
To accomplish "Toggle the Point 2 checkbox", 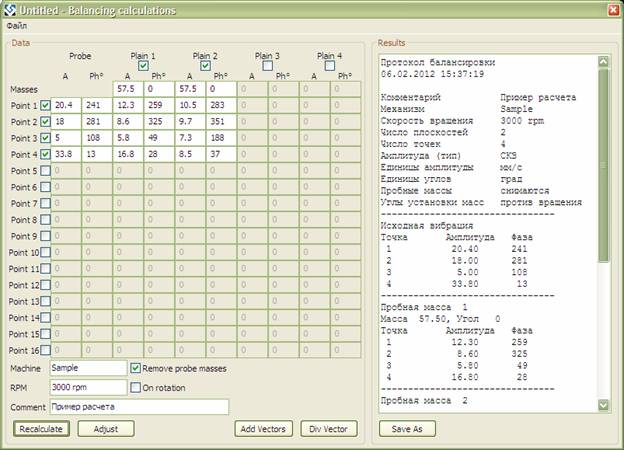I will (45, 122).
